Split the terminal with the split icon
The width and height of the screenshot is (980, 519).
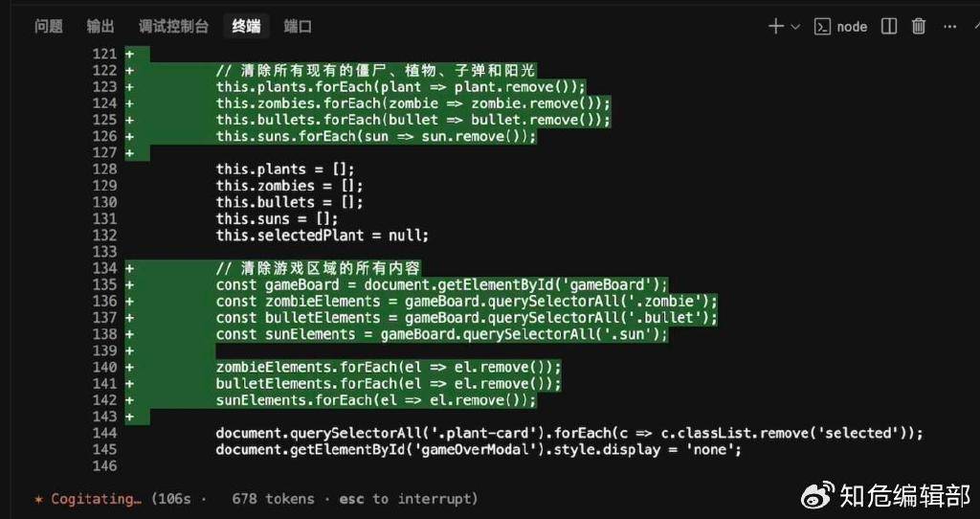click(889, 26)
